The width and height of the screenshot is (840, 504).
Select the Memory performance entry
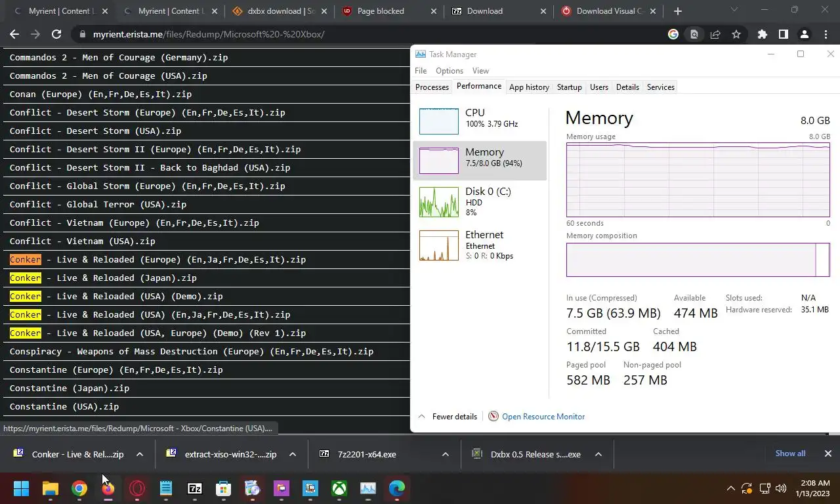[x=480, y=160]
